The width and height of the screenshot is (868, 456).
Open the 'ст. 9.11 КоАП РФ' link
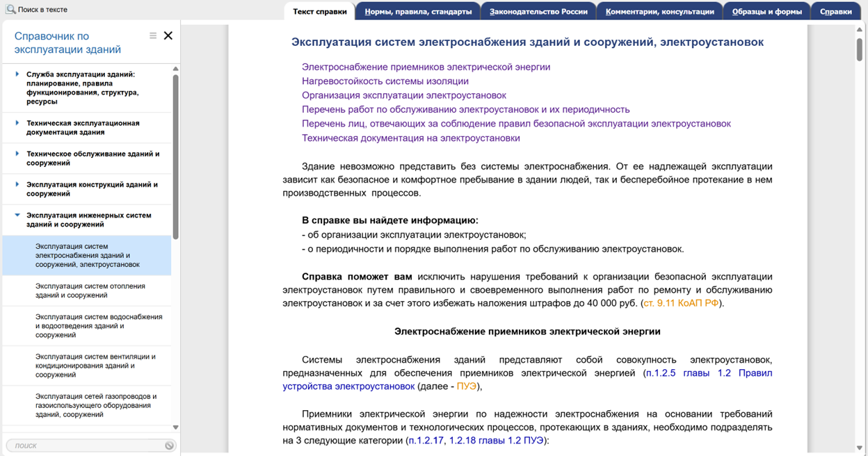point(681,303)
